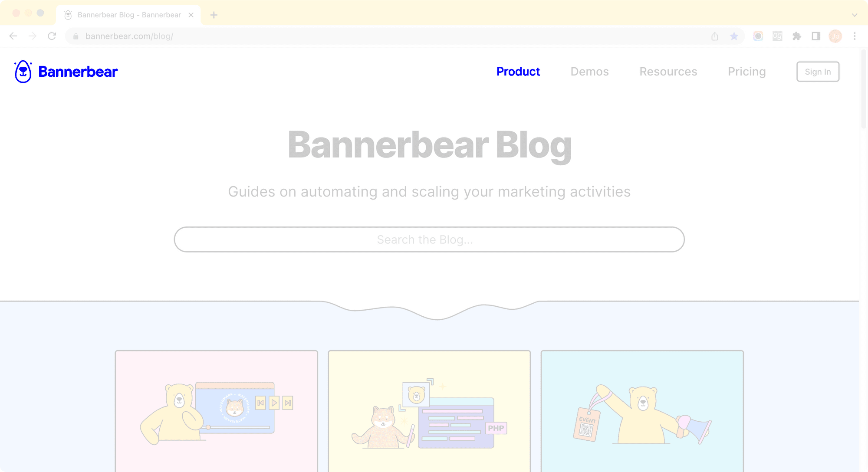Click the browser back navigation arrow
The width and height of the screenshot is (868, 472).
pos(13,36)
